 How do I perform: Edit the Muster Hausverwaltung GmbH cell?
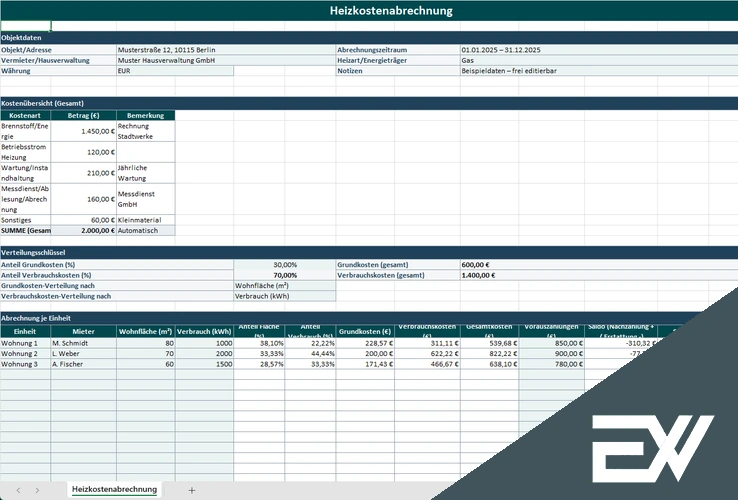[x=225, y=60]
